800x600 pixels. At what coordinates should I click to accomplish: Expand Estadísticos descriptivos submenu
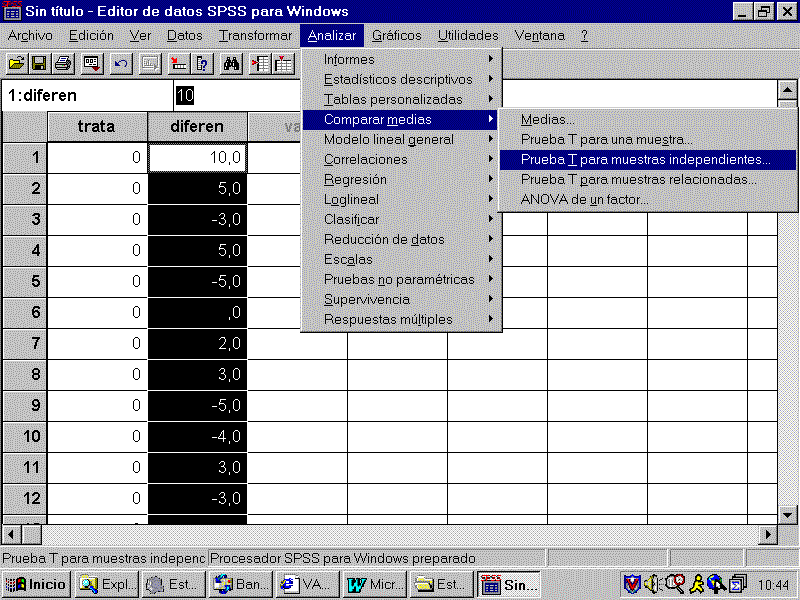tap(402, 80)
